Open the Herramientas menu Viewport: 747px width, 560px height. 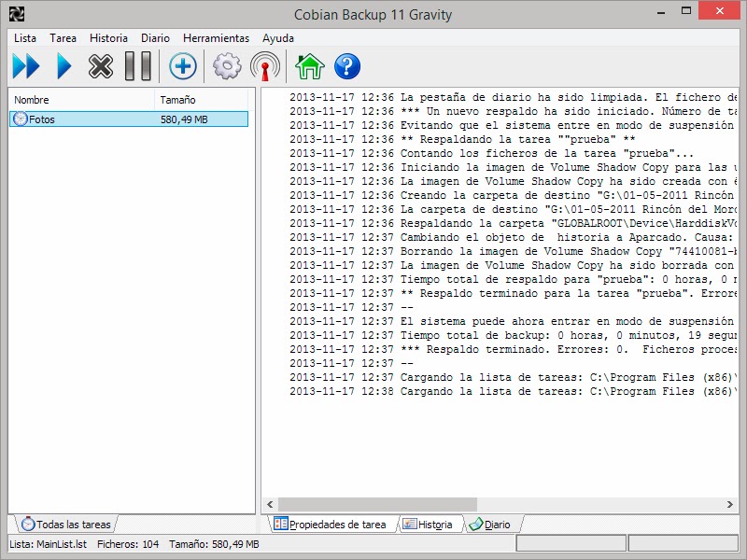tap(216, 38)
